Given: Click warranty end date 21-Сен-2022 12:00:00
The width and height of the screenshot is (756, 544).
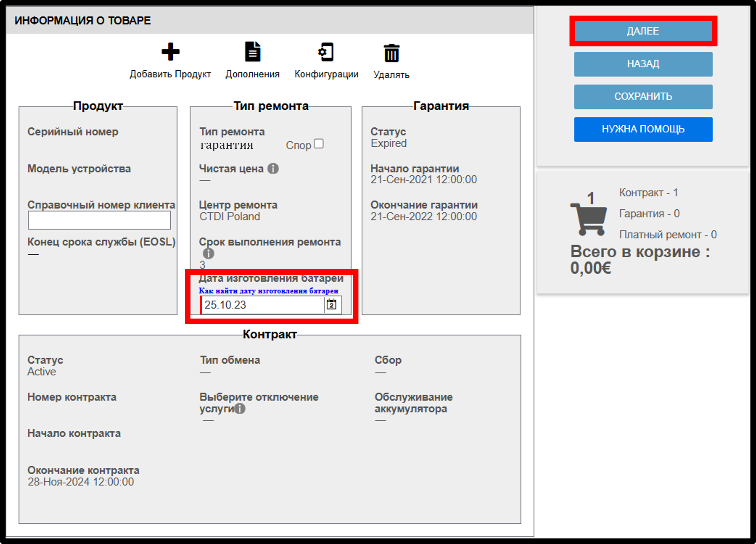Looking at the screenshot, I should pyautogui.click(x=424, y=216).
